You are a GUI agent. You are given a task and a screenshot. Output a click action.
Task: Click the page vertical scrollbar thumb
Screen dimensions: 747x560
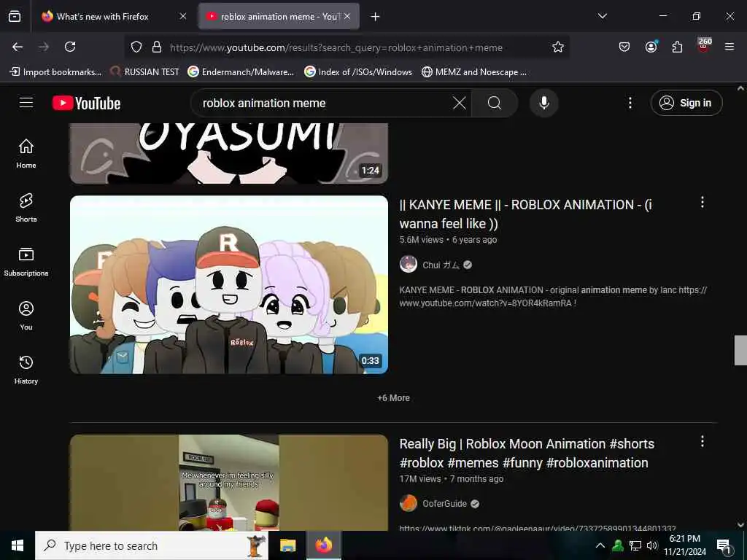(741, 350)
